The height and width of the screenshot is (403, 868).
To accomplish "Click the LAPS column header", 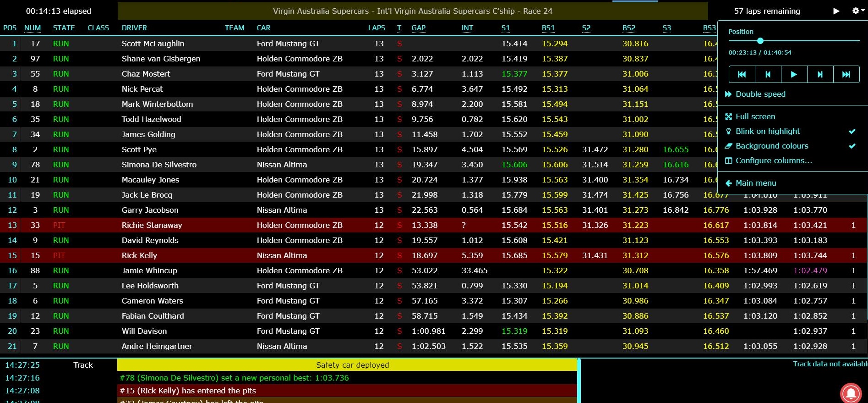I will [377, 28].
